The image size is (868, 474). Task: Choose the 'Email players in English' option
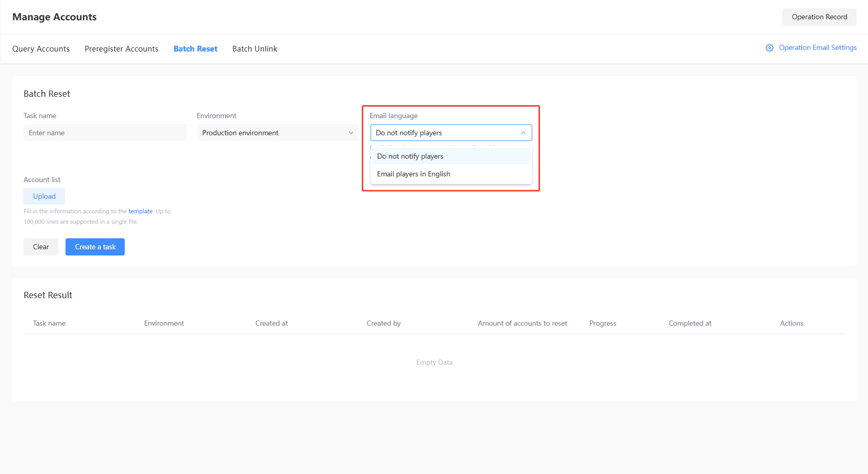coord(414,174)
